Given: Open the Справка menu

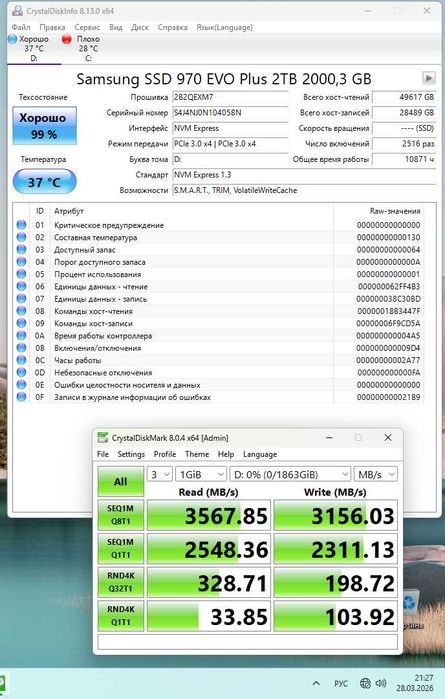Looking at the screenshot, I should pyautogui.click(x=173, y=27).
